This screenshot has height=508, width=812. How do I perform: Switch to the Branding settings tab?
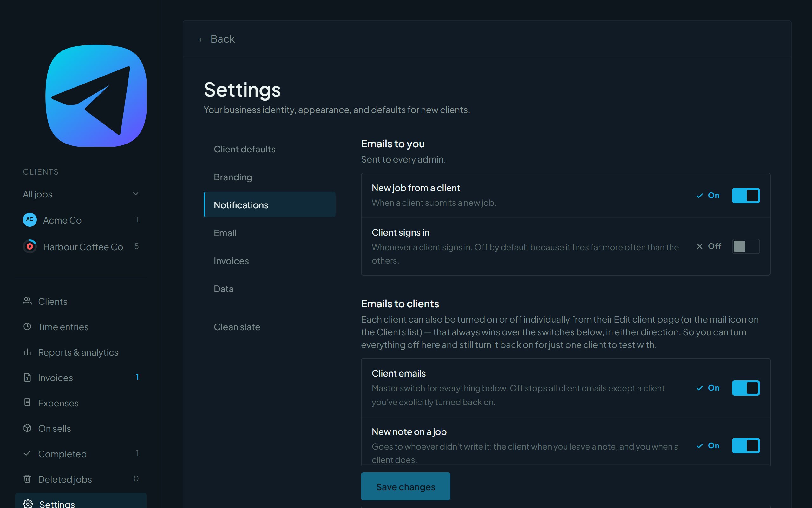(269, 177)
